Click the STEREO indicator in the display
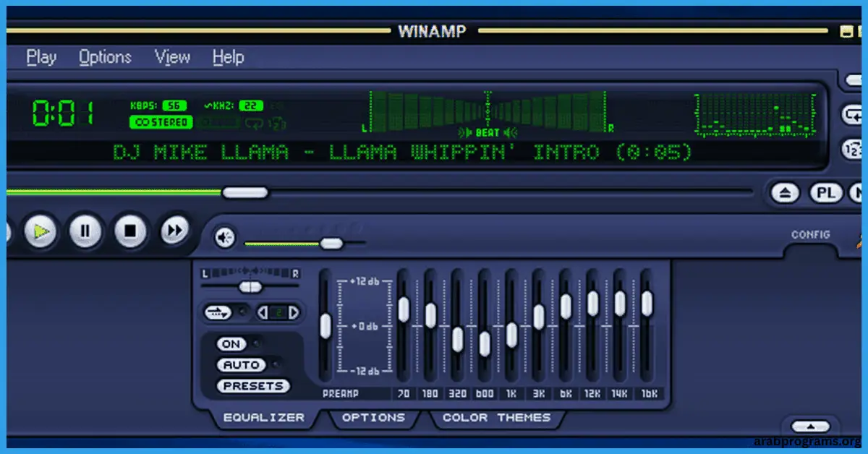This screenshot has height=454, width=868. 161,123
